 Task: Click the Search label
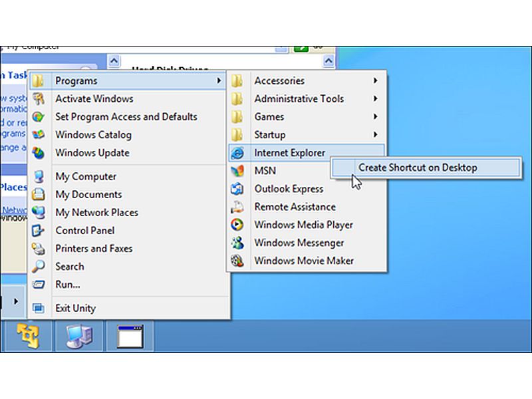coord(70,267)
